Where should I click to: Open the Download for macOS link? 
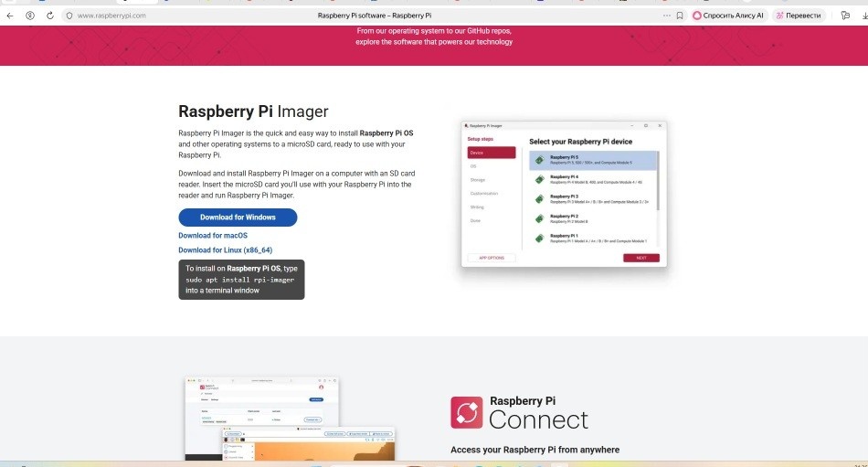(x=213, y=236)
